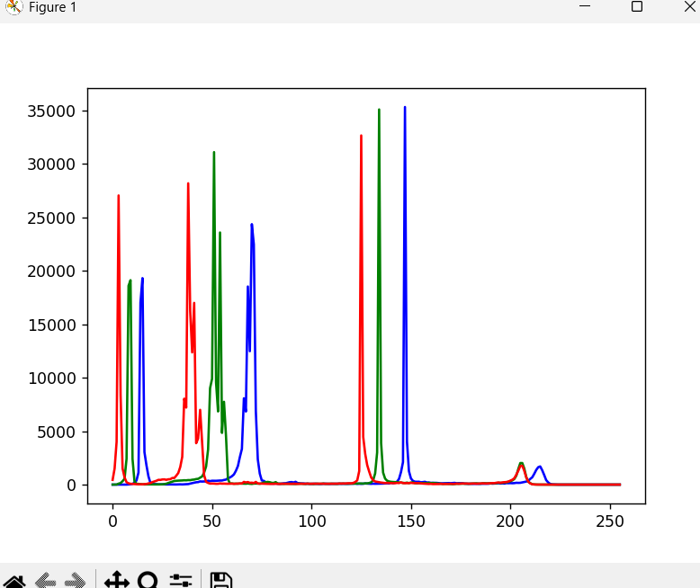Click the x-axis label 250
The height and width of the screenshot is (588, 700).
click(x=610, y=521)
